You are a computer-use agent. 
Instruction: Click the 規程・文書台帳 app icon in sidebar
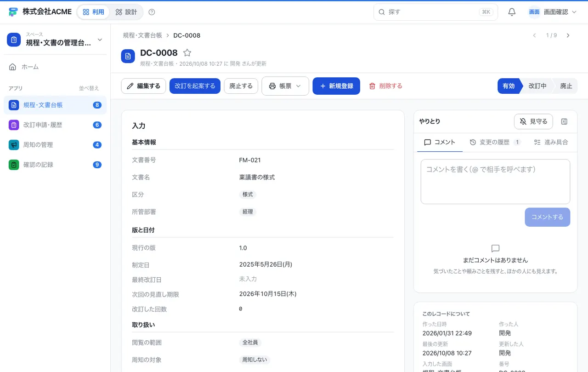tap(14, 105)
